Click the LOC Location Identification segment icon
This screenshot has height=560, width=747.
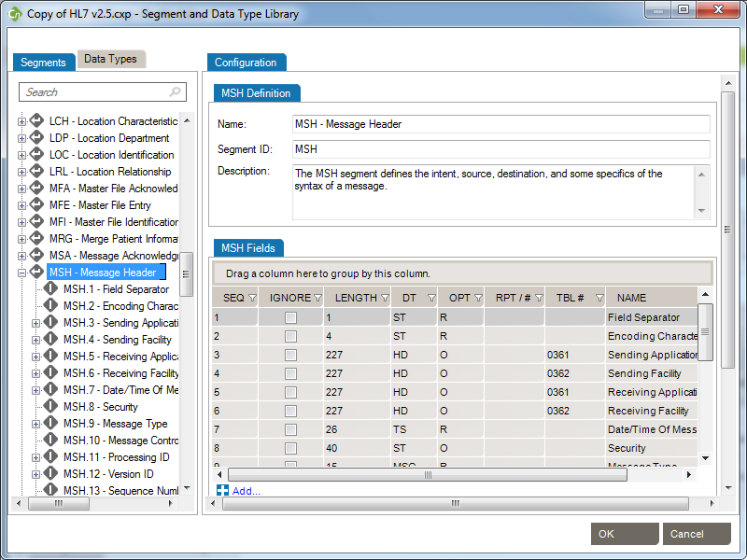(x=36, y=154)
